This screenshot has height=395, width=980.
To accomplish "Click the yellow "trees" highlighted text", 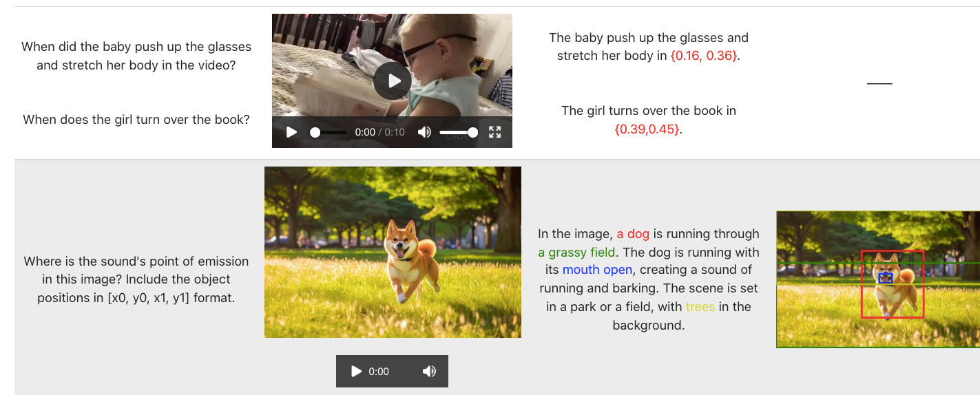I will (x=700, y=307).
